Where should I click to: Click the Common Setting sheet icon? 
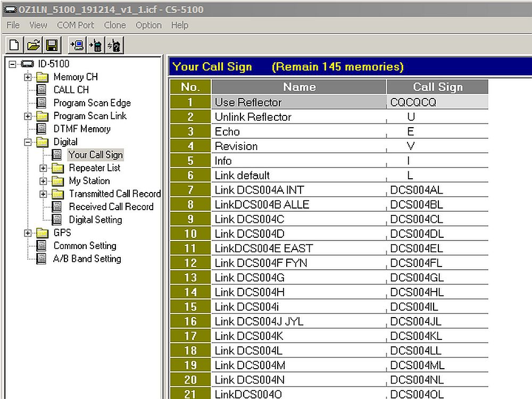(41, 246)
